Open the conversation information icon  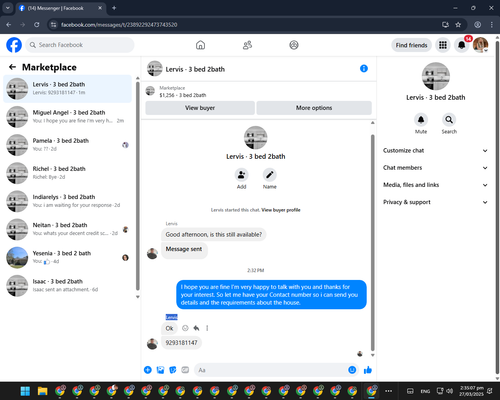coord(364,69)
